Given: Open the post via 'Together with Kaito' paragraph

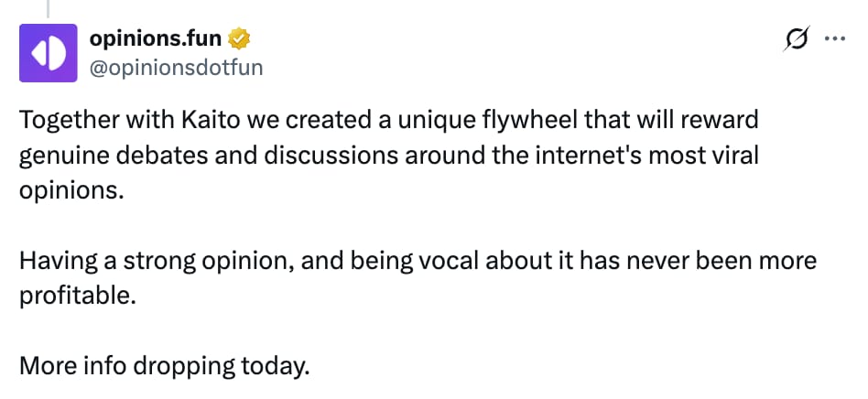Looking at the screenshot, I should [x=388, y=156].
